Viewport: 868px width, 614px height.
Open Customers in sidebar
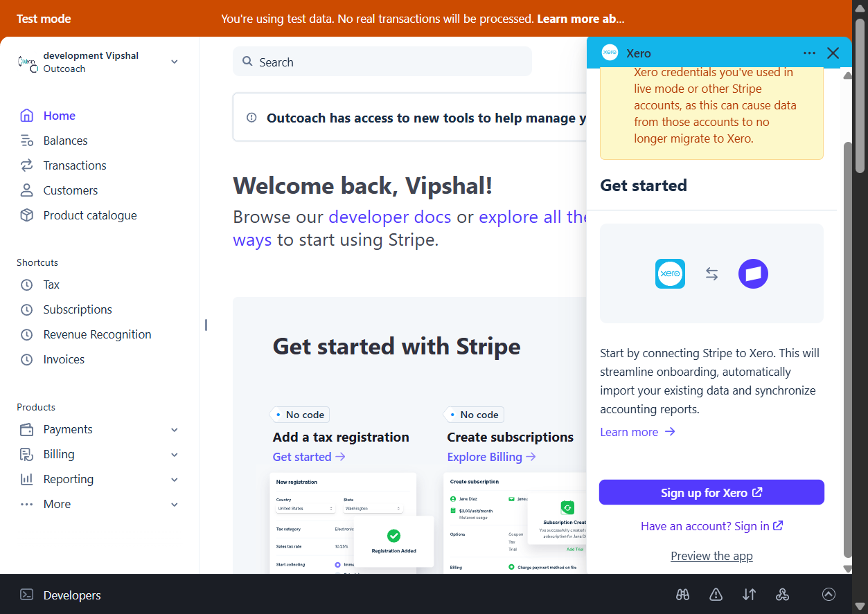(x=71, y=190)
